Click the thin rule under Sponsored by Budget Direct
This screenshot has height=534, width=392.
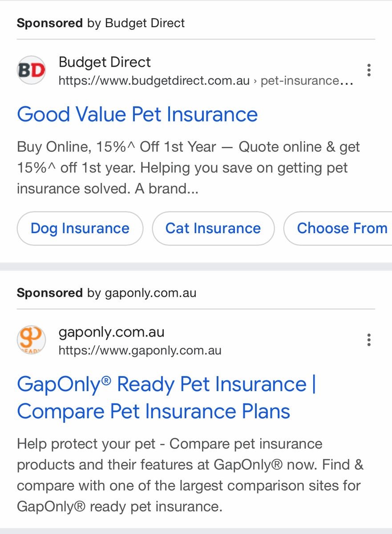point(196,40)
